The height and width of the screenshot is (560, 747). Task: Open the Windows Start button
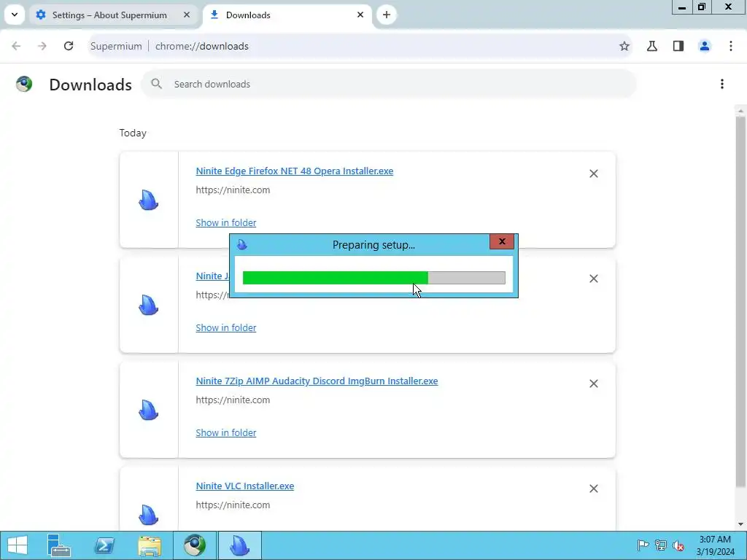coord(18,545)
